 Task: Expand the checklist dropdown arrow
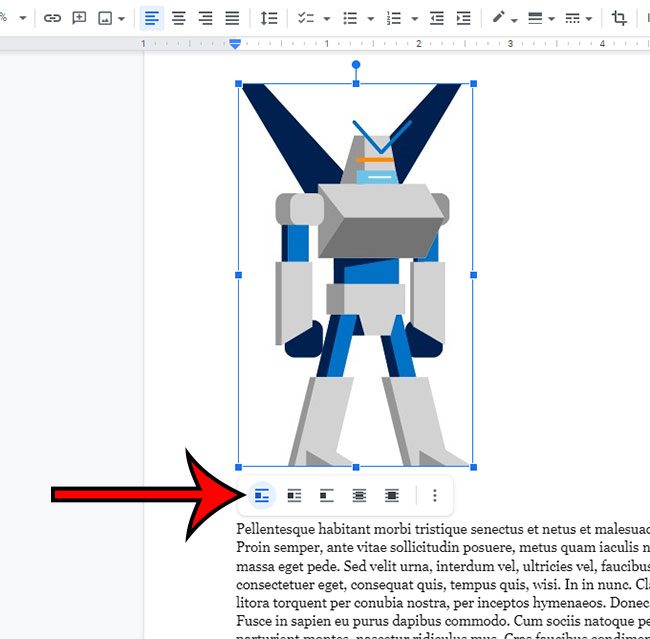point(327,19)
